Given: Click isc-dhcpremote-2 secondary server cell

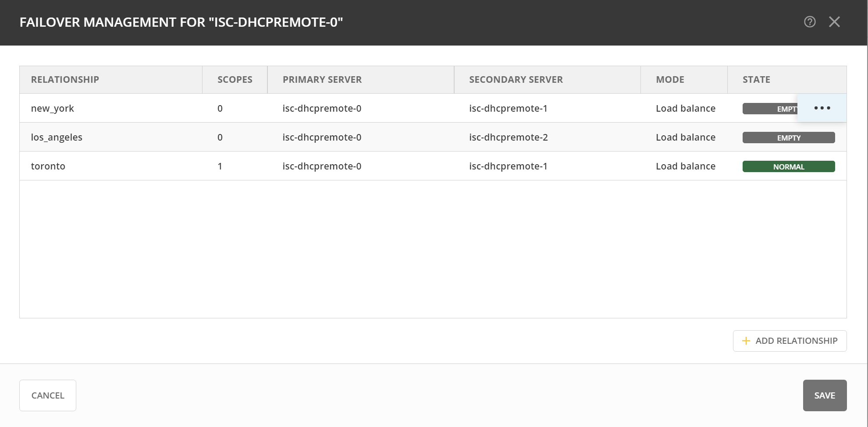Looking at the screenshot, I should click(x=508, y=137).
